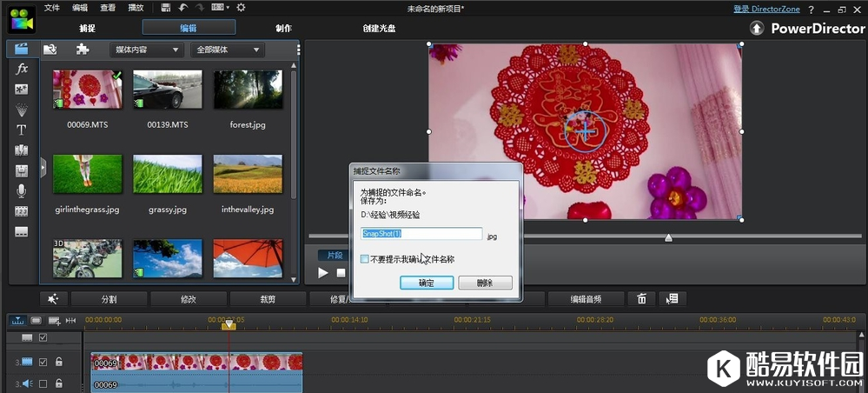The image size is (868, 393).
Task: Disable the video track 3 checkbox
Action: tap(43, 362)
